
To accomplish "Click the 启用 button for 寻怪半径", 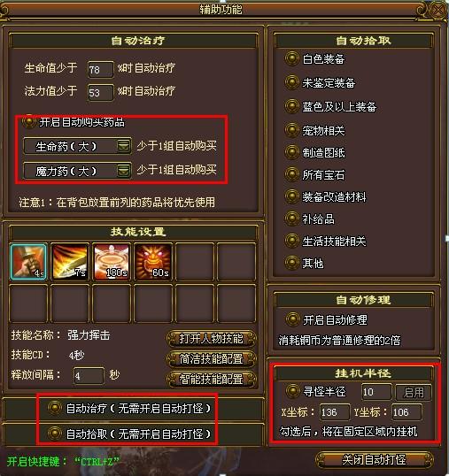I will (x=414, y=392).
